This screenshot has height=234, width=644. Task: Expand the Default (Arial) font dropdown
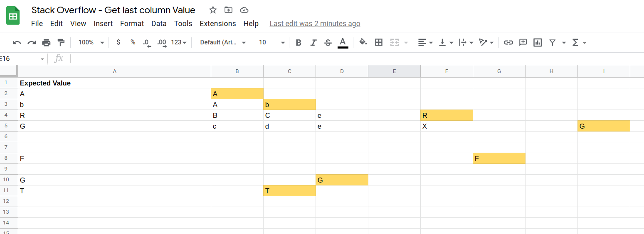223,42
